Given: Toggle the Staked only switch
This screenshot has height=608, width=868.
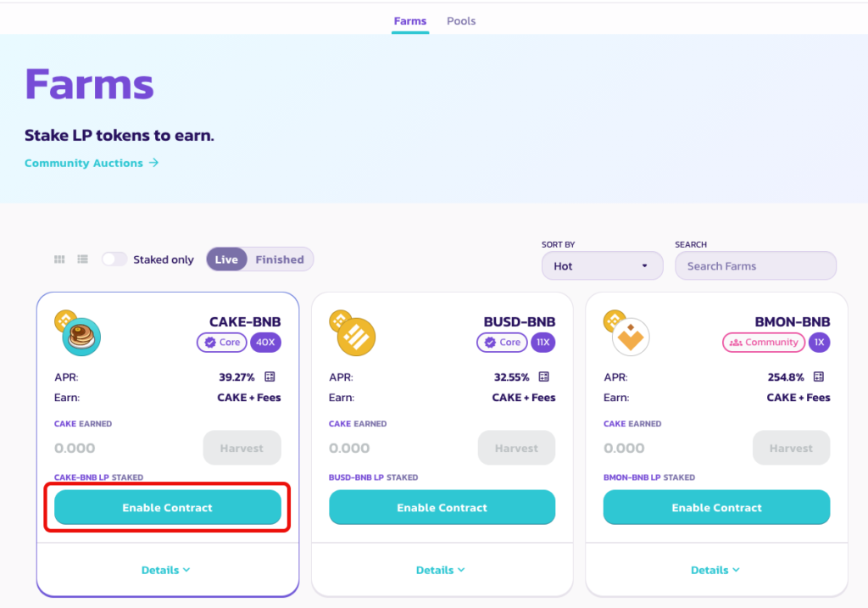Looking at the screenshot, I should pos(114,259).
